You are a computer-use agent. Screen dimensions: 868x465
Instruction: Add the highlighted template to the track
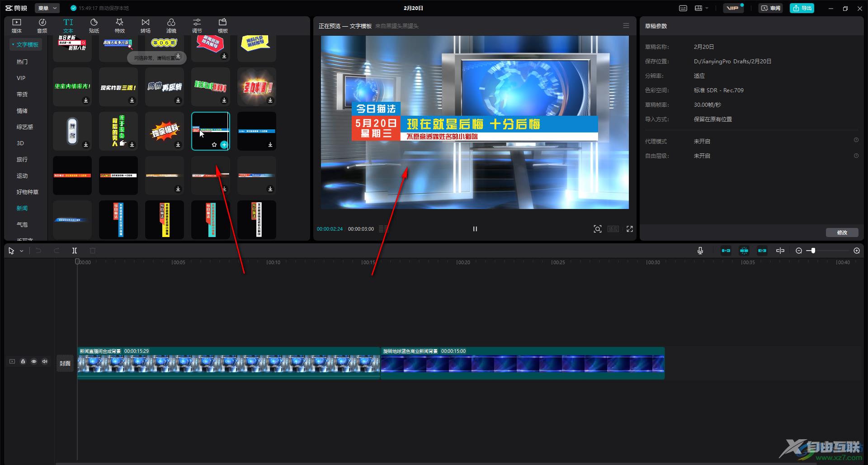224,145
